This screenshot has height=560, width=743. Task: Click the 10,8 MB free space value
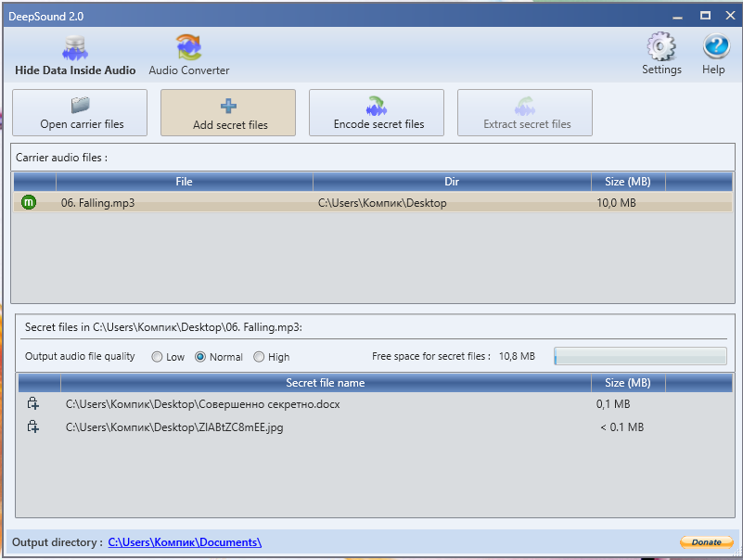(x=517, y=356)
